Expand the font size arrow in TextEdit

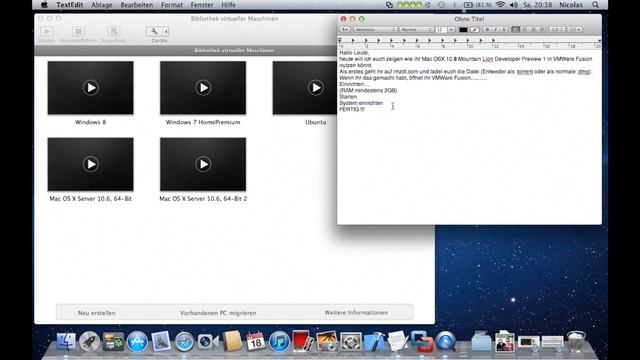point(451,29)
